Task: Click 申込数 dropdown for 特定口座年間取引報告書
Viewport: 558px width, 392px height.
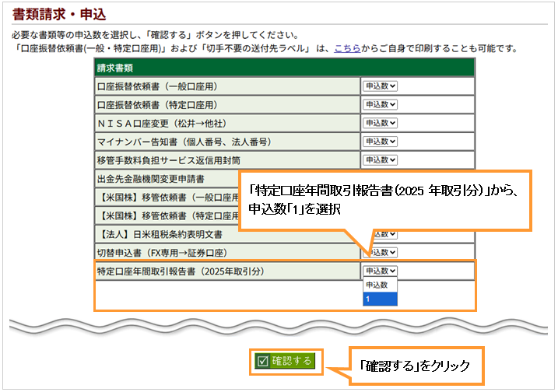Action: [x=380, y=271]
